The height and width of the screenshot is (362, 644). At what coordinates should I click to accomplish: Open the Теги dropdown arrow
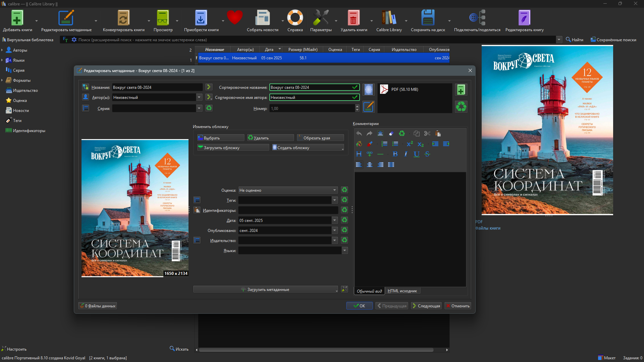point(334,200)
